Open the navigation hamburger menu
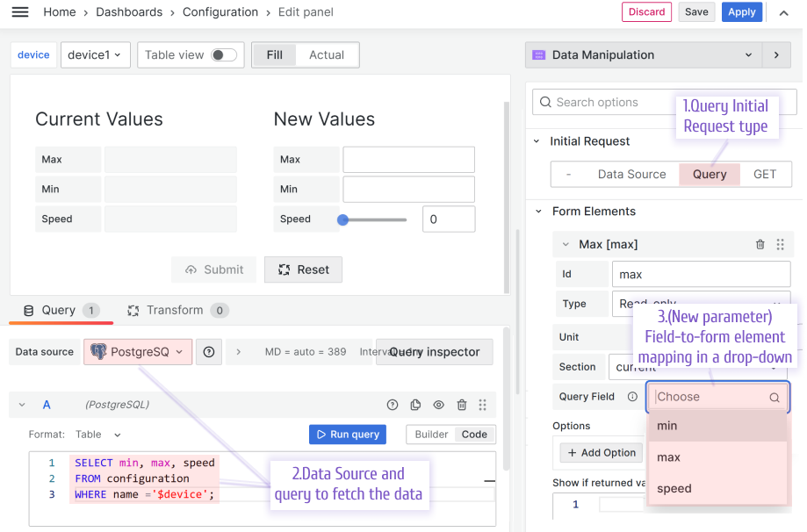 (x=19, y=12)
